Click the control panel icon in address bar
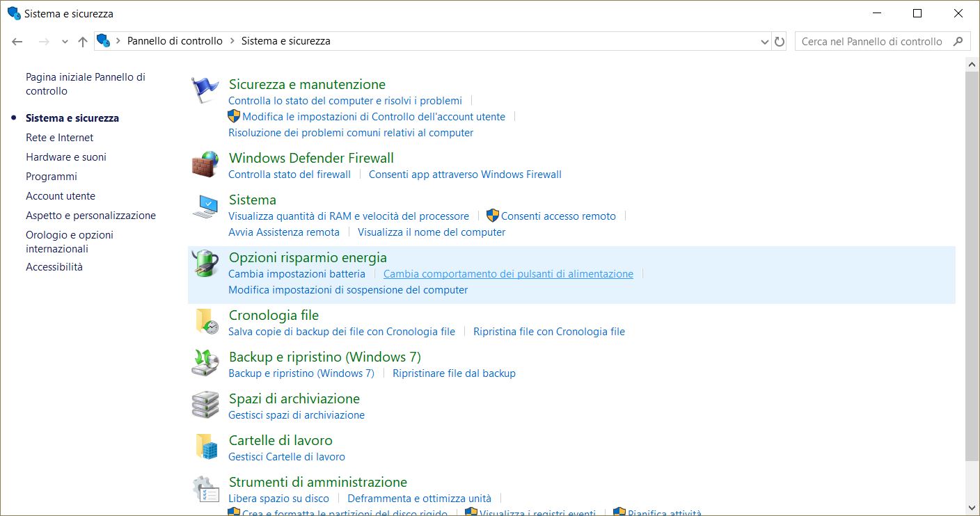The width and height of the screenshot is (980, 516). pyautogui.click(x=104, y=40)
